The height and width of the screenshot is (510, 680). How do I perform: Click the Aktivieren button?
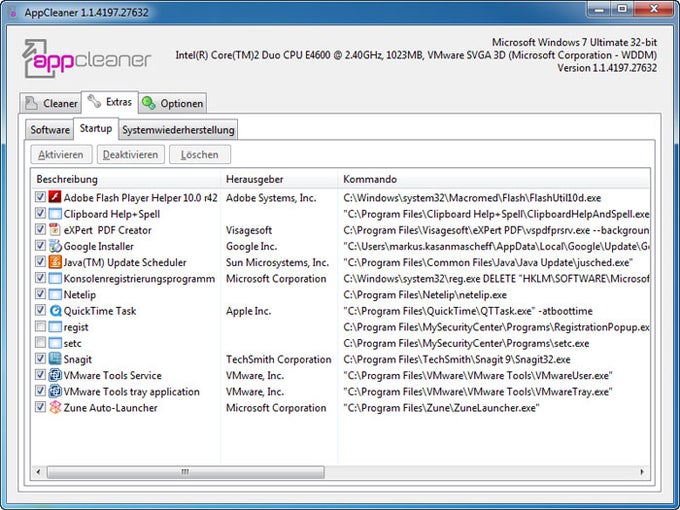[x=61, y=154]
